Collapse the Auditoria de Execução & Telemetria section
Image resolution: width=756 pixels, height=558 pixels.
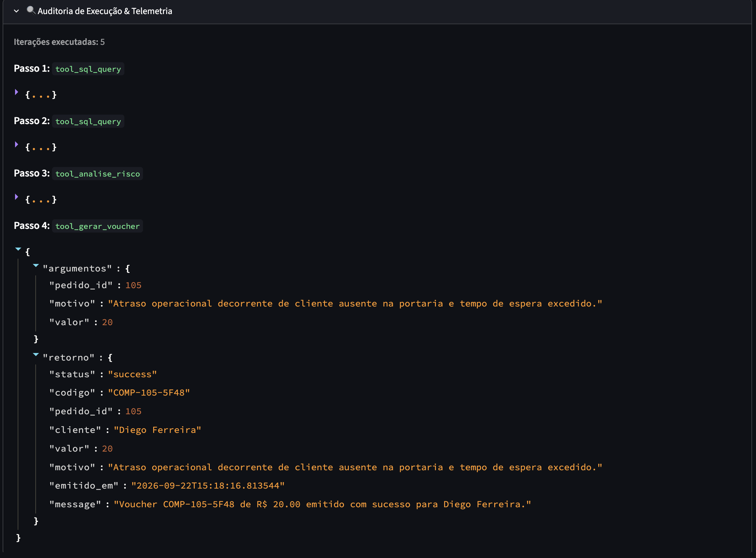[16, 11]
